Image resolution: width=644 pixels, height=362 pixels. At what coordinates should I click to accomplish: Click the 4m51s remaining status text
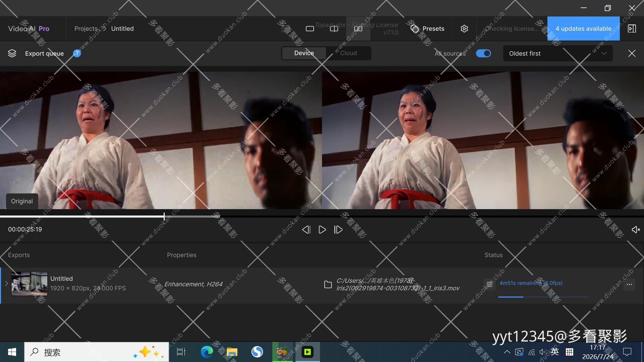(531, 283)
